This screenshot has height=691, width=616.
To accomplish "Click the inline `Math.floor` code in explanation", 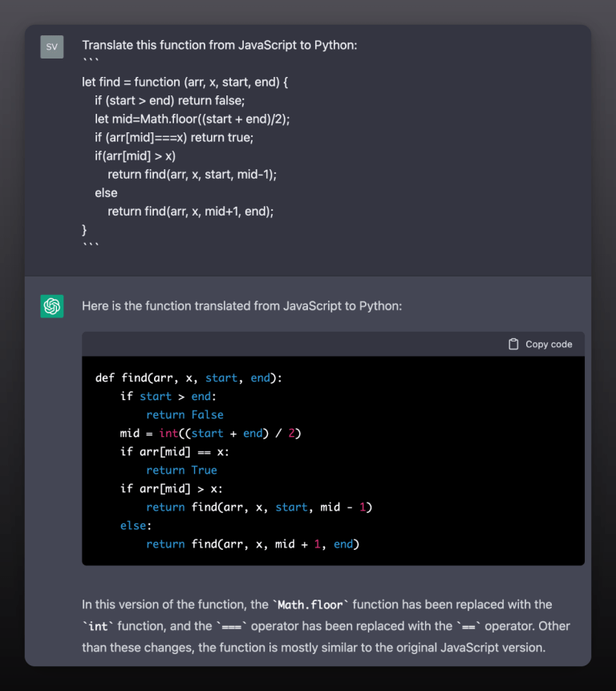I will (x=310, y=605).
